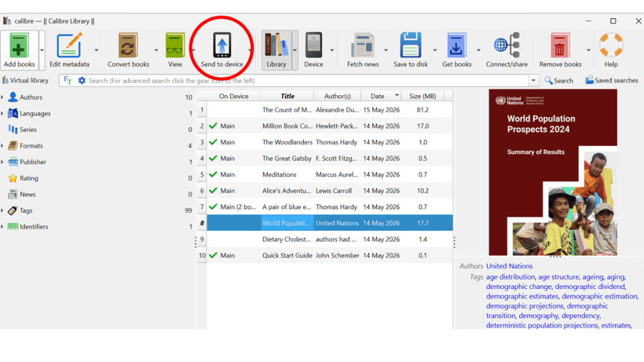
Task: Sort by Author(s) column header
Action: tap(338, 96)
